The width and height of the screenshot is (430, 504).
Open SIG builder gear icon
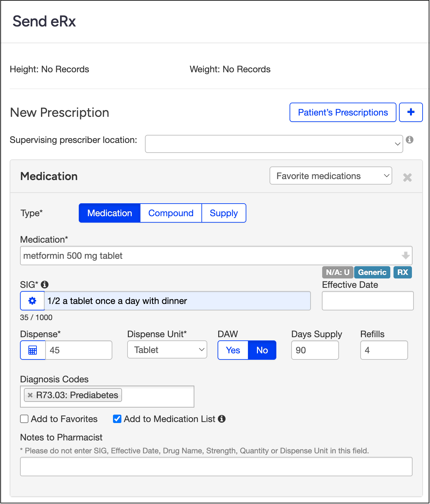coord(32,301)
